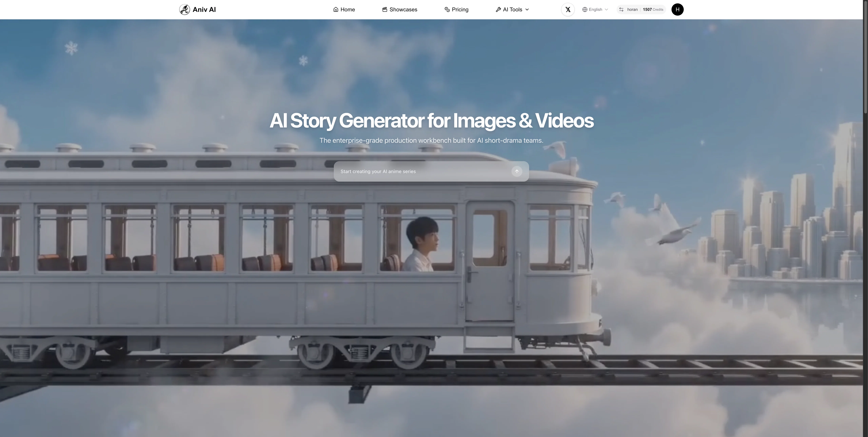Click the horan workspace name
This screenshot has height=437, width=868.
point(632,9)
